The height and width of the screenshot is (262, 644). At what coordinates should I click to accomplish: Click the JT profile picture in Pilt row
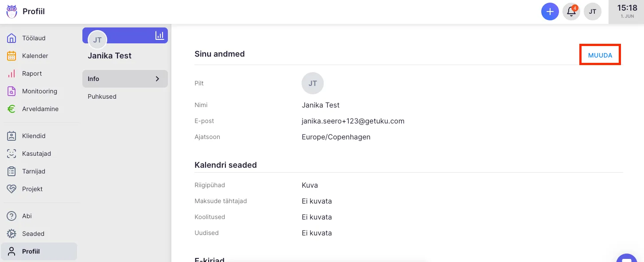[x=313, y=83]
